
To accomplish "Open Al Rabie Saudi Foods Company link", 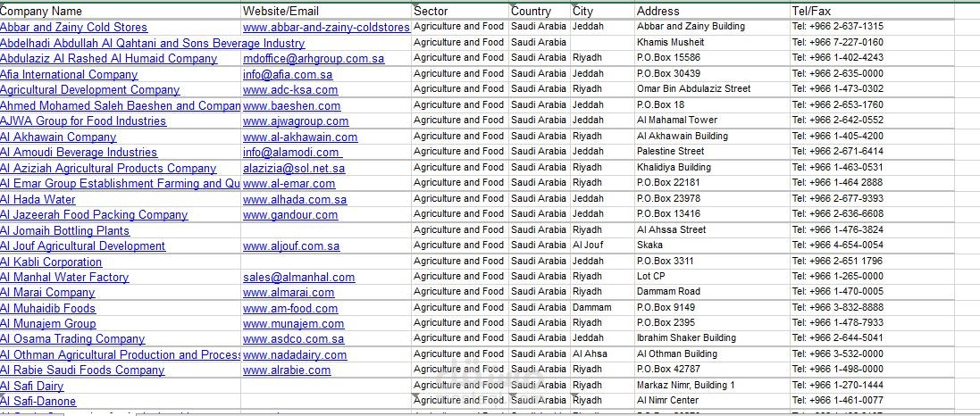I will [x=82, y=370].
